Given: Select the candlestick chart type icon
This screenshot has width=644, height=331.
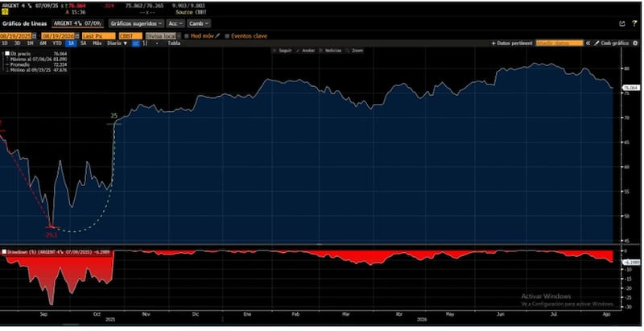Looking at the screenshot, I should [145, 43].
